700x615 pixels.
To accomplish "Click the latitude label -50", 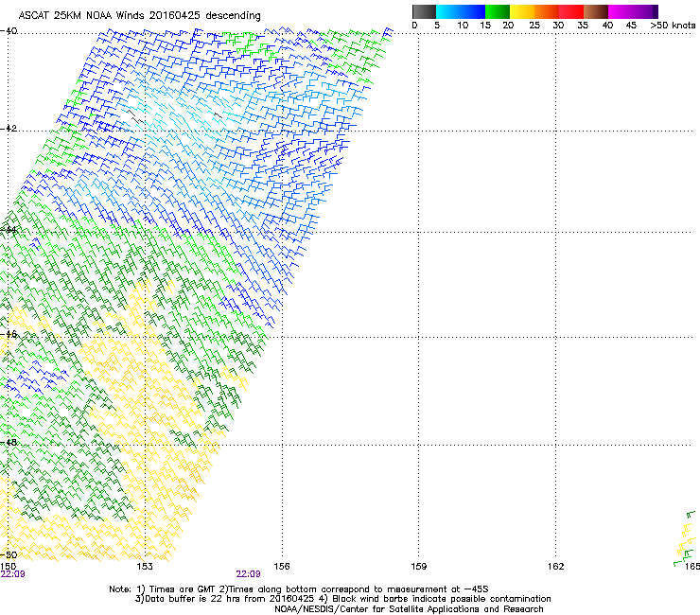I will click(9, 554).
